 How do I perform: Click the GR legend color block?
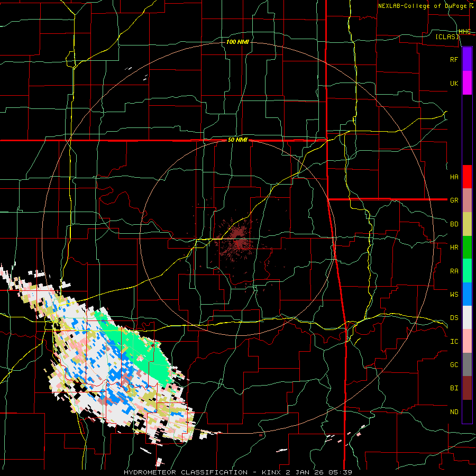click(467, 200)
